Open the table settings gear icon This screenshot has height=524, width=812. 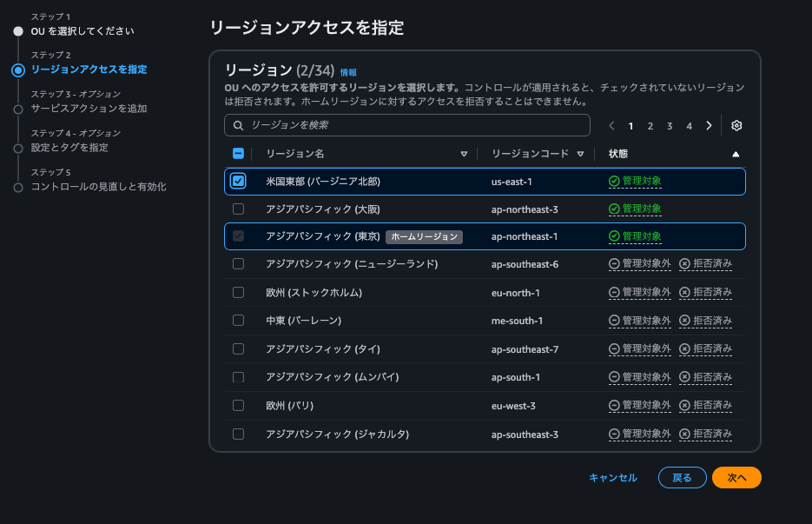[x=736, y=126]
